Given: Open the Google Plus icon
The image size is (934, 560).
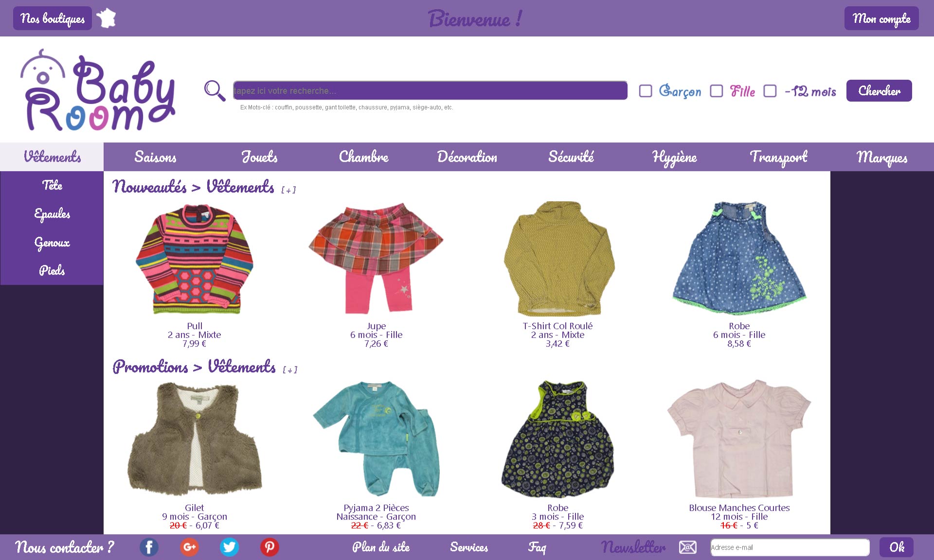Looking at the screenshot, I should pyautogui.click(x=189, y=547).
